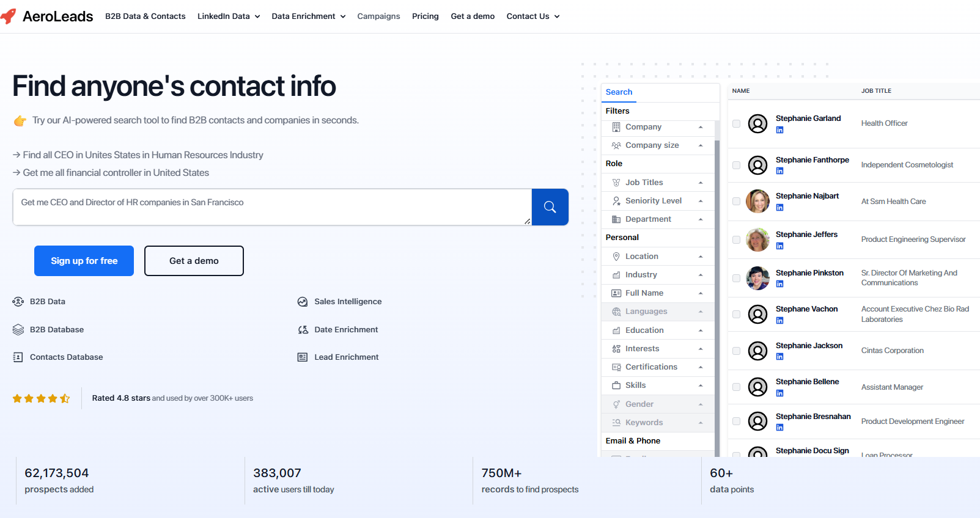Click the Company filter building icon

pyautogui.click(x=616, y=127)
